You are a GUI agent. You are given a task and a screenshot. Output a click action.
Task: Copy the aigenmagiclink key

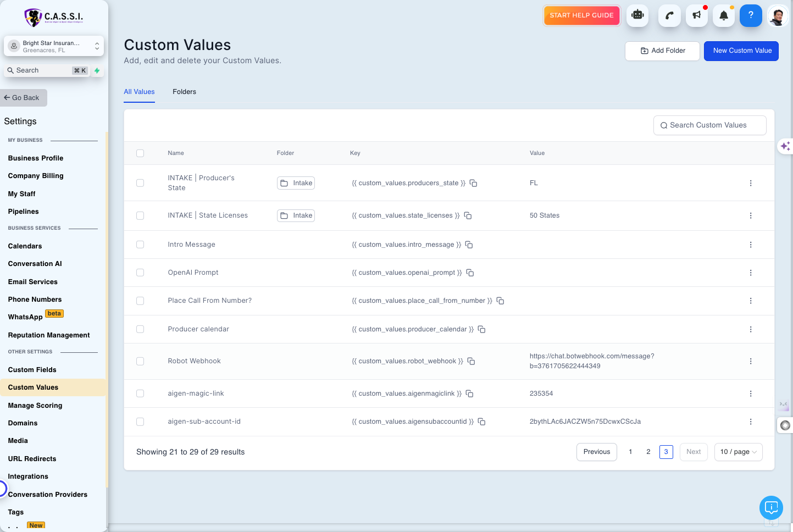coord(469,394)
